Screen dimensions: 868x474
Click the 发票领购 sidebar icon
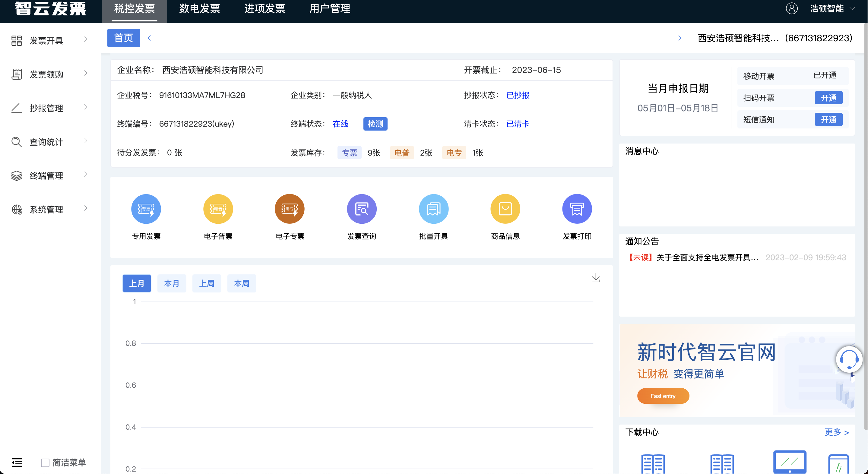point(17,74)
